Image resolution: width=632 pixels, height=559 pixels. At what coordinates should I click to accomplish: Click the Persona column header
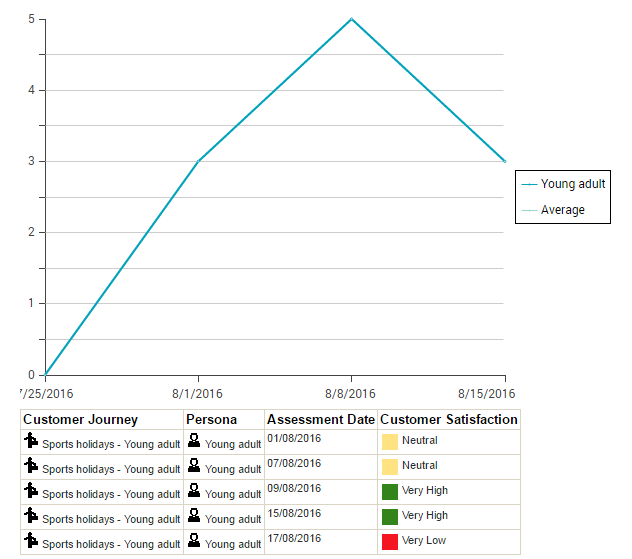click(x=212, y=420)
